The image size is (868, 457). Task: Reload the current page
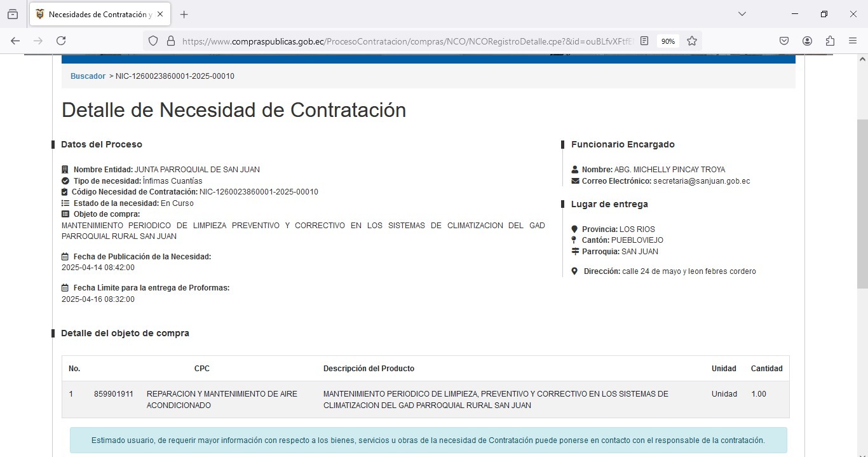(x=61, y=41)
